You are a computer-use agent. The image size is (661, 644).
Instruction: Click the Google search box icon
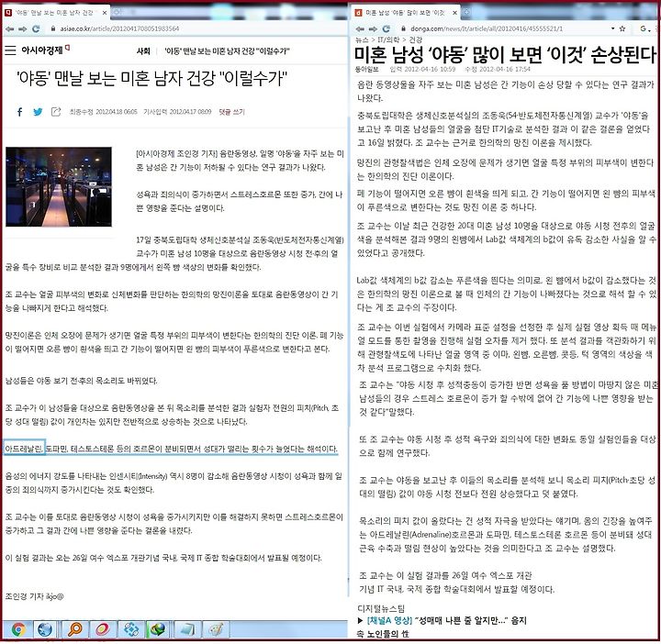click(x=644, y=28)
